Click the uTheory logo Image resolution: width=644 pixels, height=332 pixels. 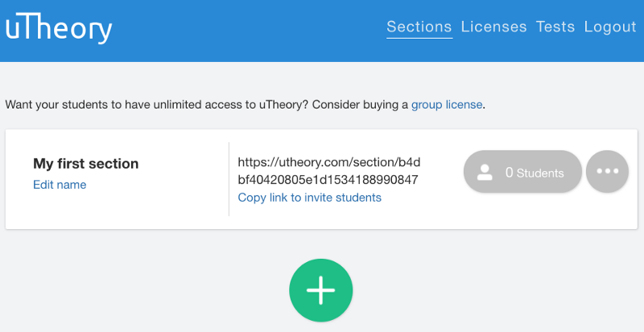58,29
